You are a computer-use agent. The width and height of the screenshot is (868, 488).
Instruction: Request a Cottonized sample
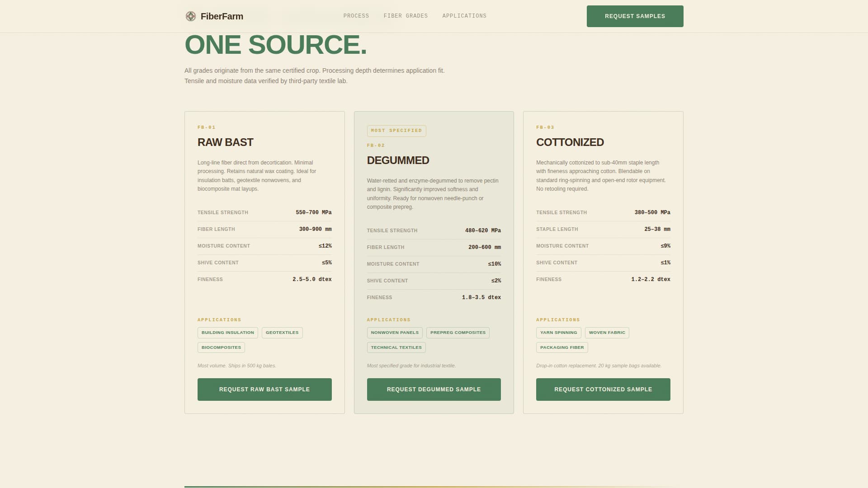(x=603, y=389)
